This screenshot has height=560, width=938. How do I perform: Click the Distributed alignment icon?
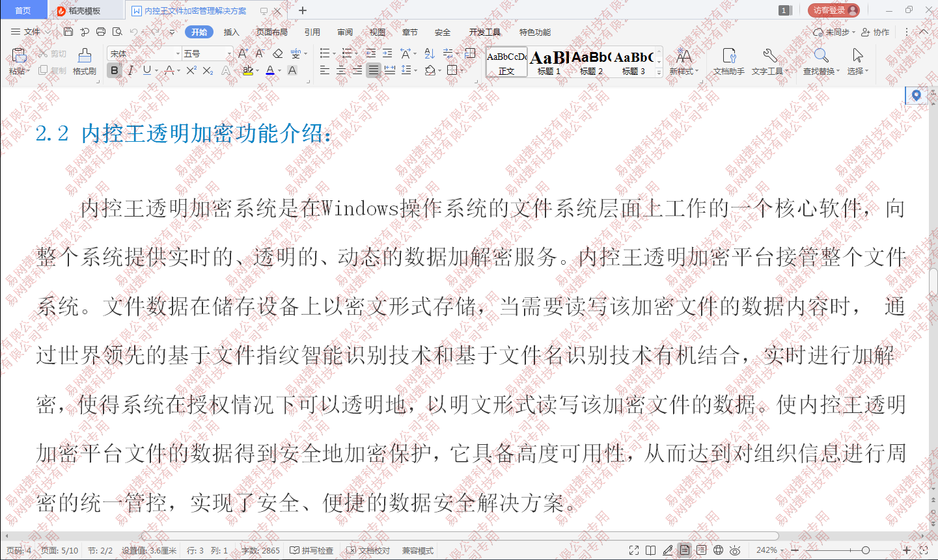coord(390,70)
